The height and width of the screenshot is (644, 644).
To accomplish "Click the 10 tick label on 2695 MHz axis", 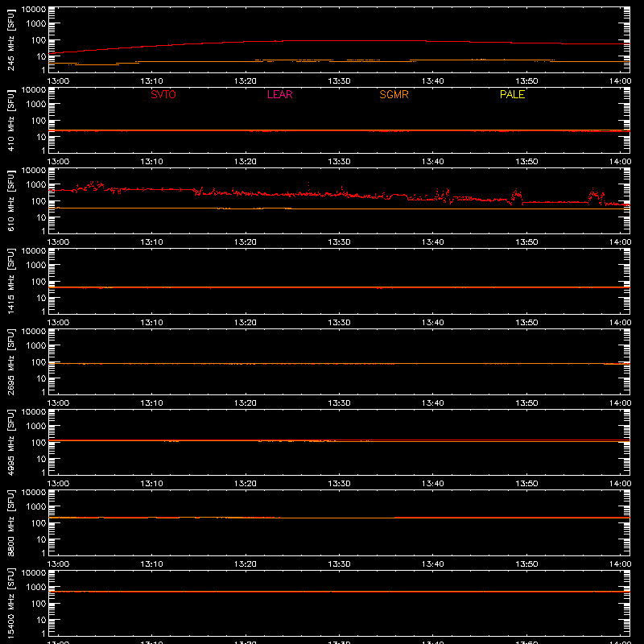I will tap(41, 378).
